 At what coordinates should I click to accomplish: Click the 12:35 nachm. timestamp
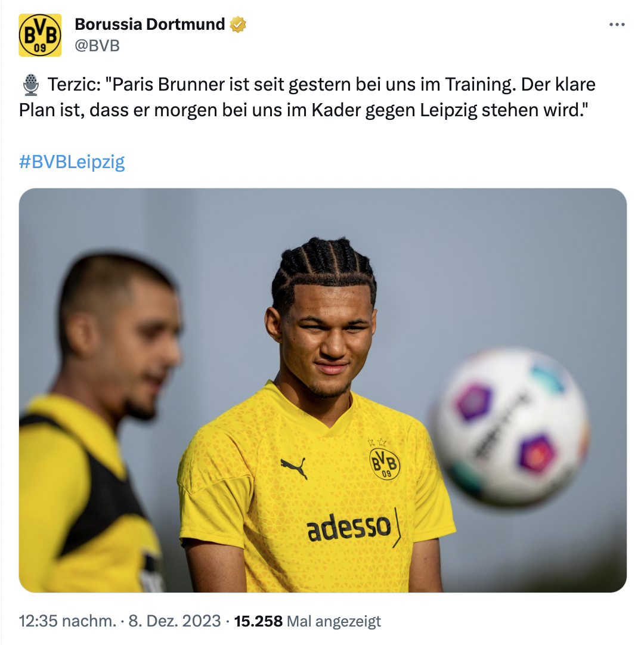click(x=68, y=621)
